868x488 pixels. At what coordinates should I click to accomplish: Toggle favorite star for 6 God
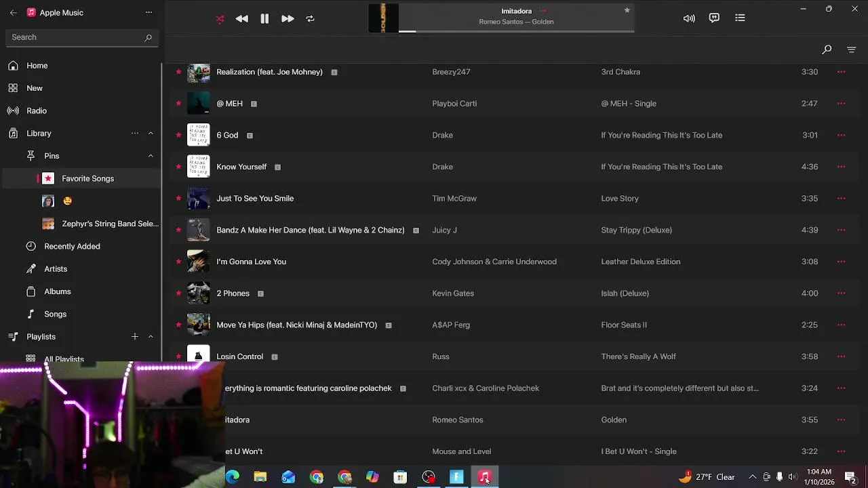point(178,135)
